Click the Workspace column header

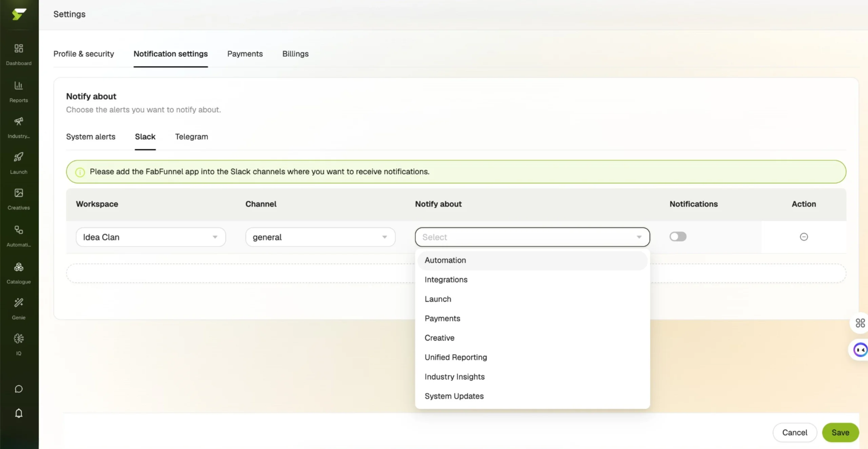coord(97,204)
